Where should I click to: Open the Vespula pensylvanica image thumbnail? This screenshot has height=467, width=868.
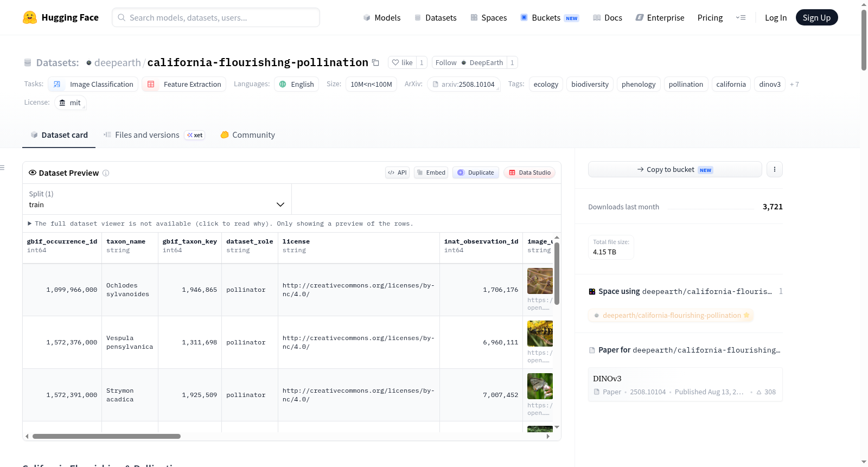pyautogui.click(x=540, y=334)
